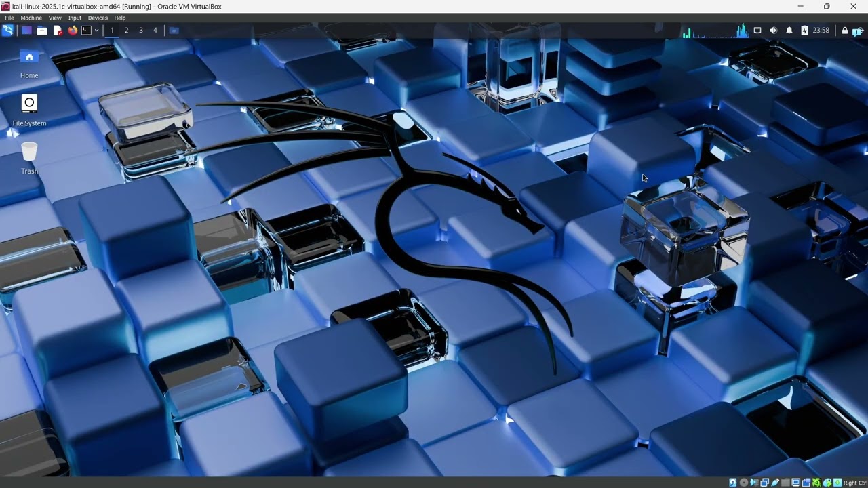This screenshot has height=488, width=868.
Task: Click the VirtualBox recording status icon
Action: tap(806, 483)
